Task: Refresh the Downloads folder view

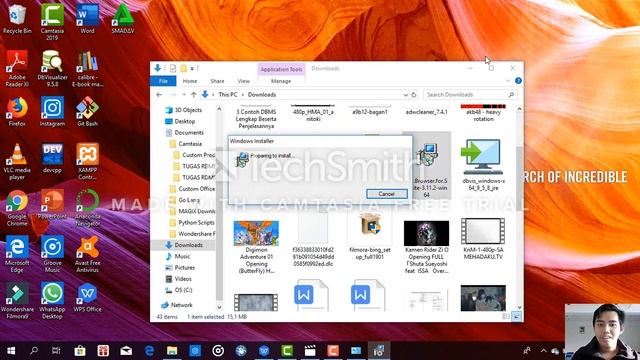Action: click(413, 95)
